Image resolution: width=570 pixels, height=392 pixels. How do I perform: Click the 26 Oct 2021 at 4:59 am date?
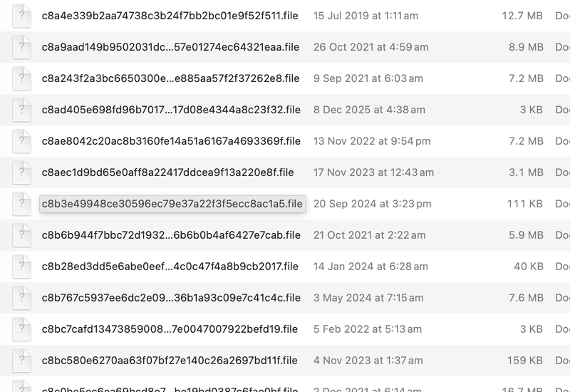point(370,47)
